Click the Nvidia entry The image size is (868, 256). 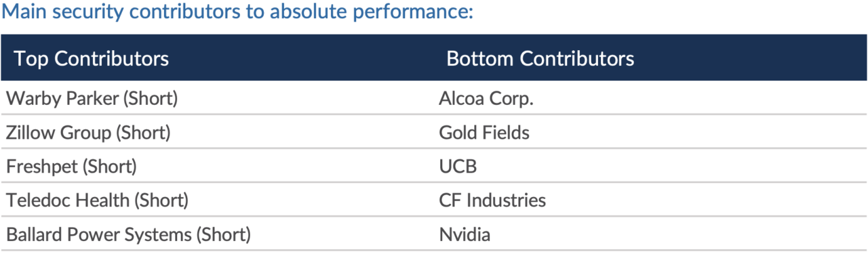(465, 235)
